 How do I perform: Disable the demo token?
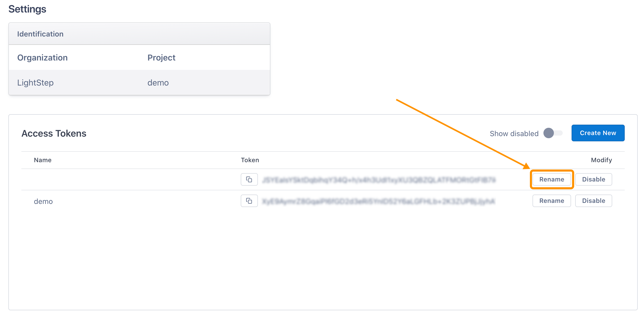(593, 201)
